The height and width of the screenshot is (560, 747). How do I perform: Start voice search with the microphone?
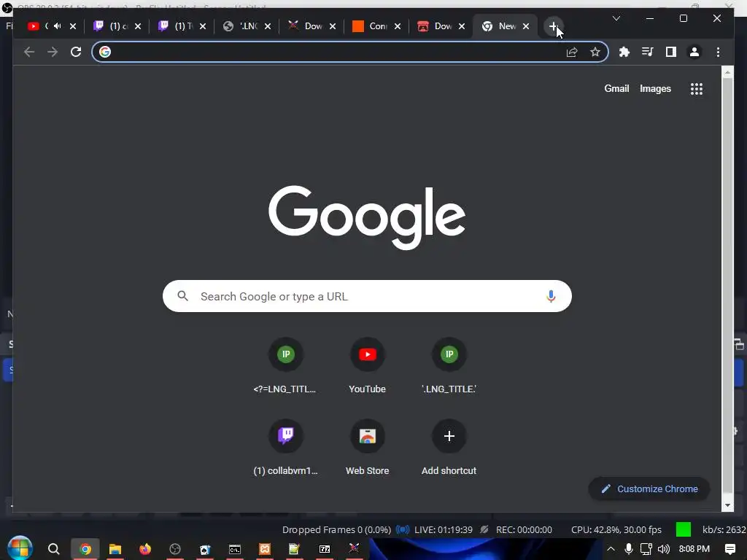coord(551,296)
